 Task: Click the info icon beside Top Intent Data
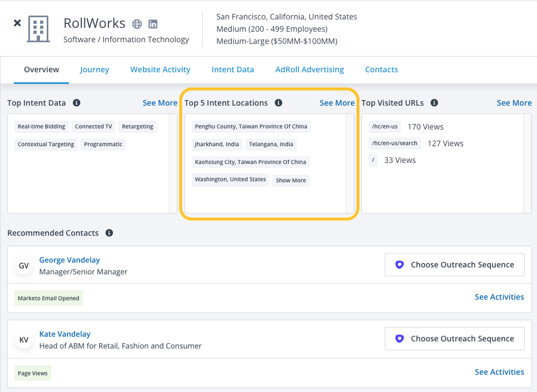tap(77, 103)
